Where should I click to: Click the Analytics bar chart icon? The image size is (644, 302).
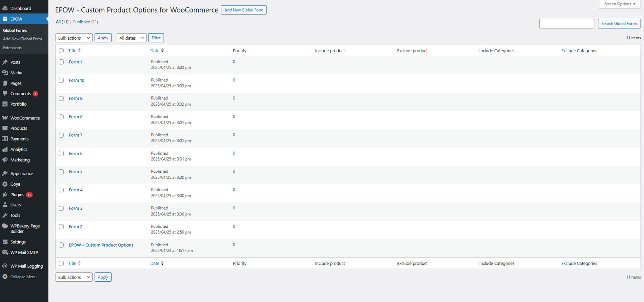click(x=5, y=149)
